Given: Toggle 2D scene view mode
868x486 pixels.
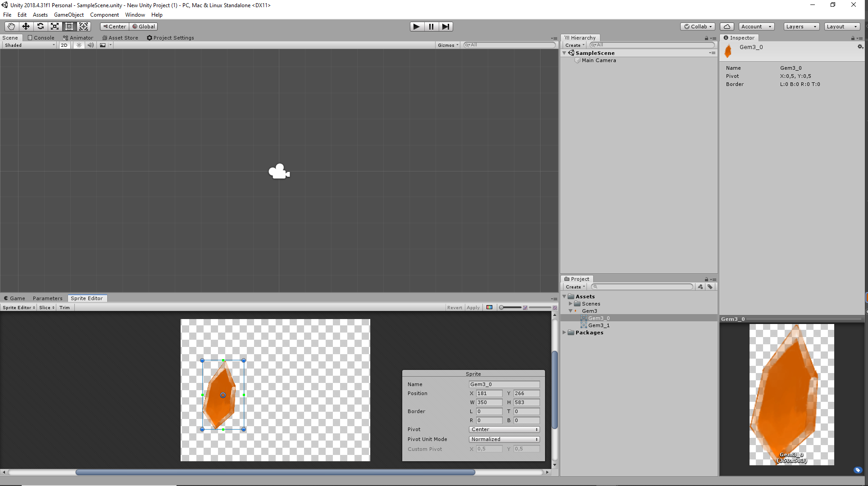Looking at the screenshot, I should (64, 45).
